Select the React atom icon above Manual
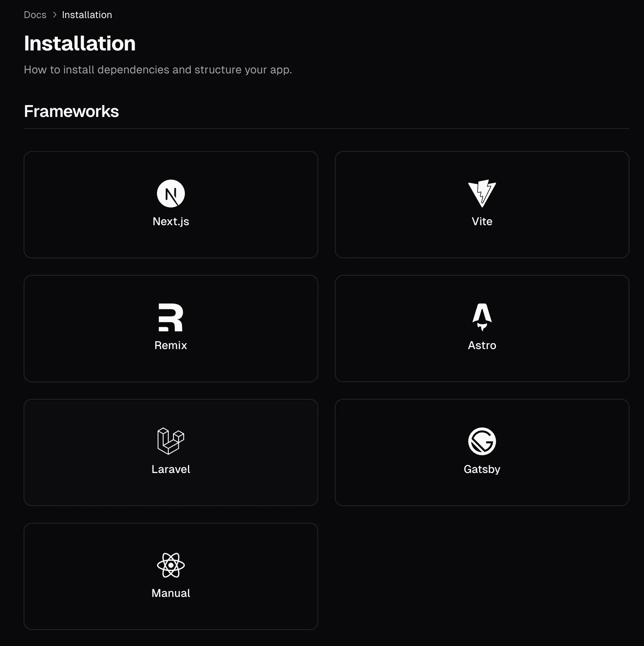The image size is (644, 646). coord(171,565)
